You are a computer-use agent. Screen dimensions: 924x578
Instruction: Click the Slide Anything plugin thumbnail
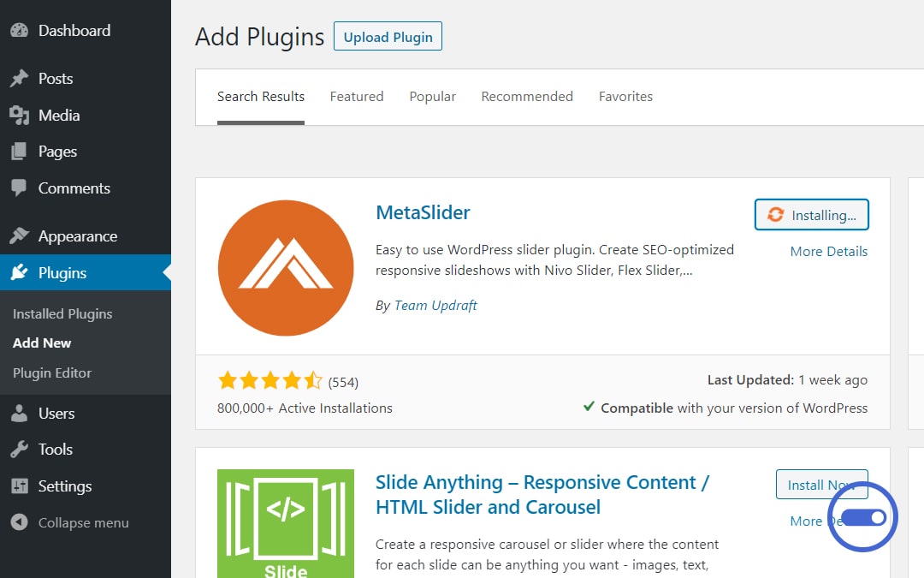[286, 524]
